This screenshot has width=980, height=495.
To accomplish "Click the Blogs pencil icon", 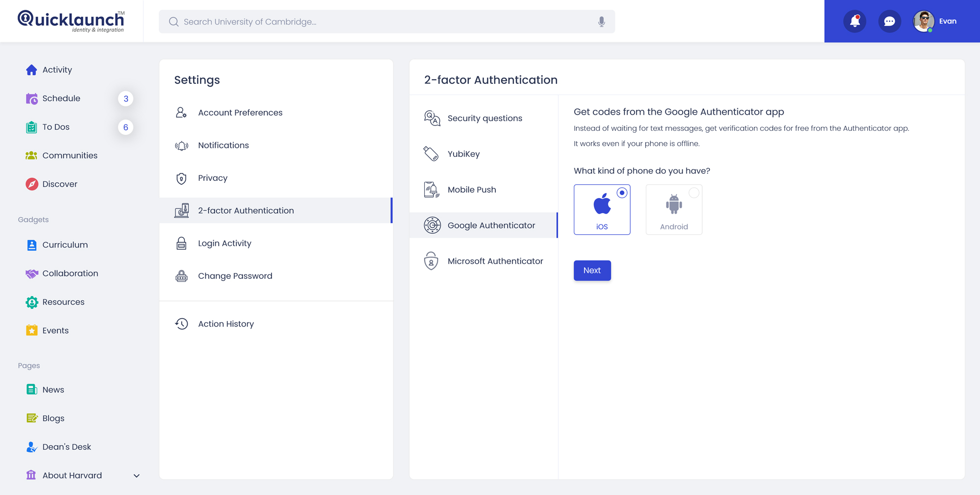I will (x=31, y=418).
